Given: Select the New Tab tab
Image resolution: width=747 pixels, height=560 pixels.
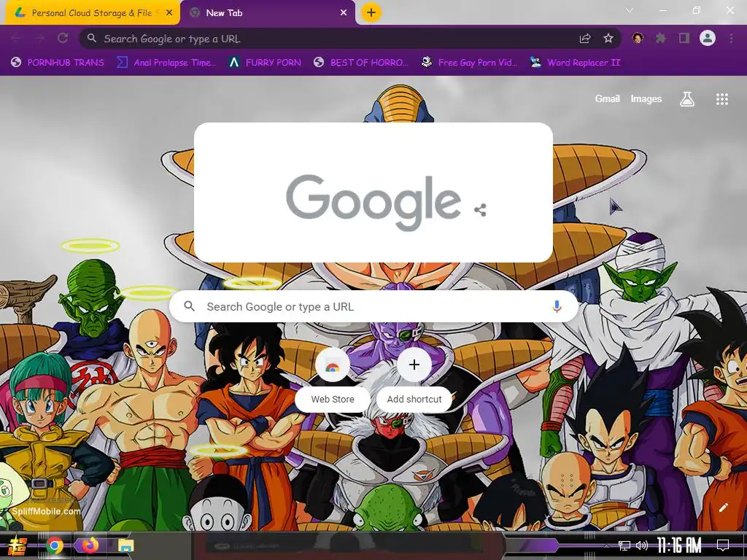Looking at the screenshot, I should 268,13.
